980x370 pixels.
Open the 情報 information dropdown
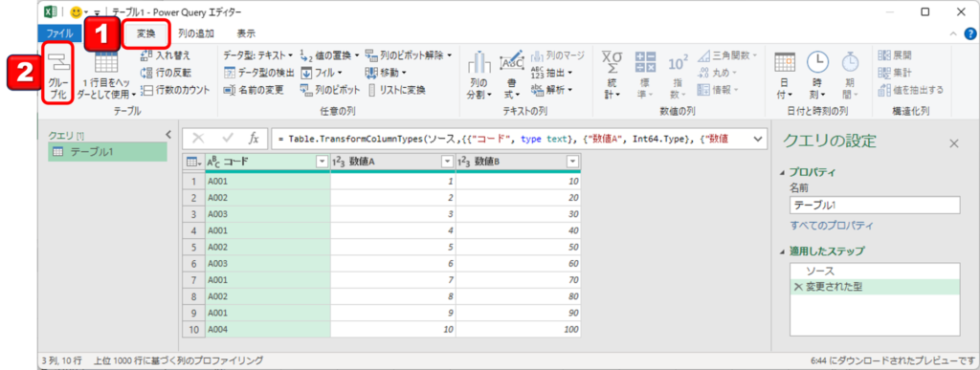(x=718, y=89)
